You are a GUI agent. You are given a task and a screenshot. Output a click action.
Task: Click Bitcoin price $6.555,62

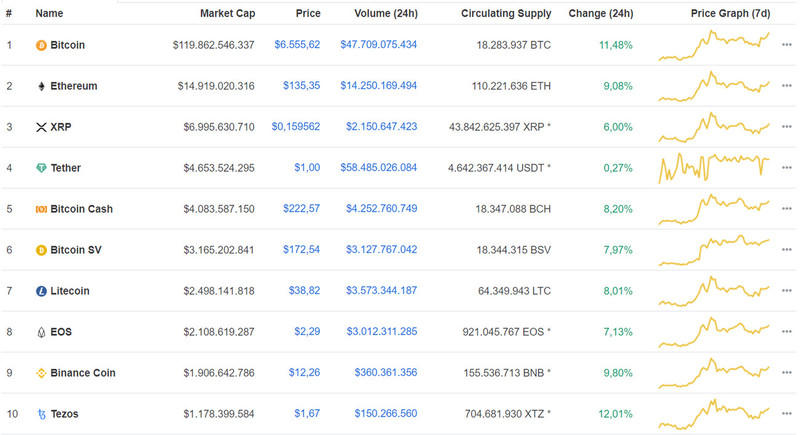pos(297,45)
